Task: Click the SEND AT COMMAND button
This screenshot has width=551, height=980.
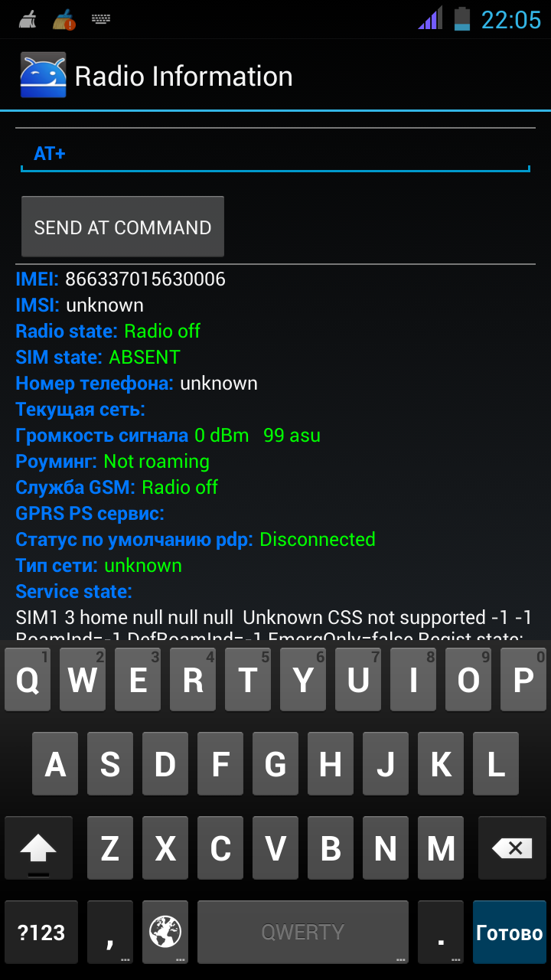Action: click(x=122, y=227)
